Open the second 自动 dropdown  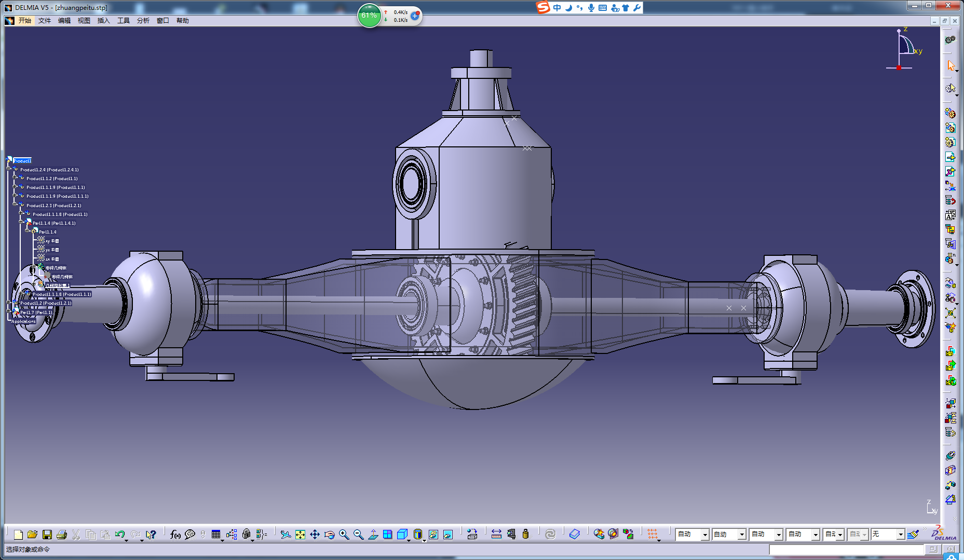(x=742, y=535)
